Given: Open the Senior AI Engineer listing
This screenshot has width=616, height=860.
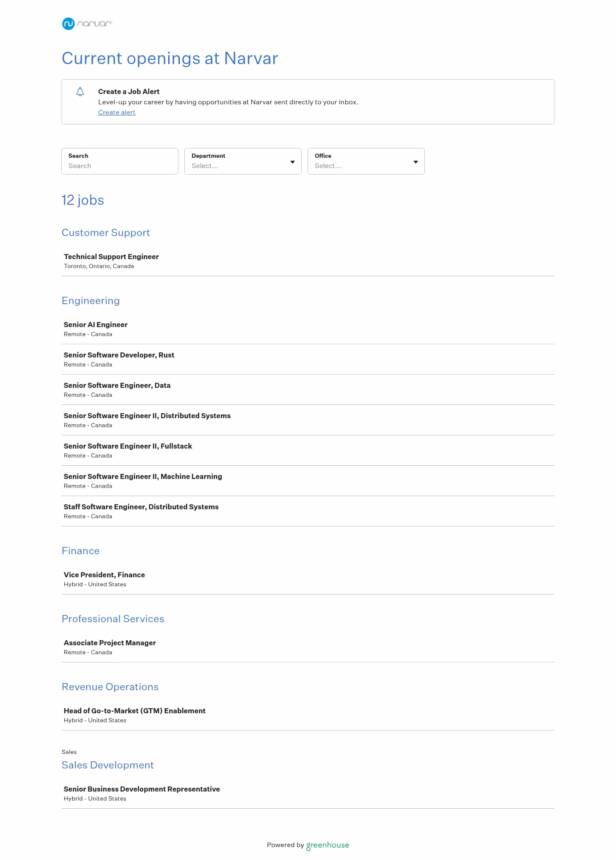Looking at the screenshot, I should pos(308,329).
